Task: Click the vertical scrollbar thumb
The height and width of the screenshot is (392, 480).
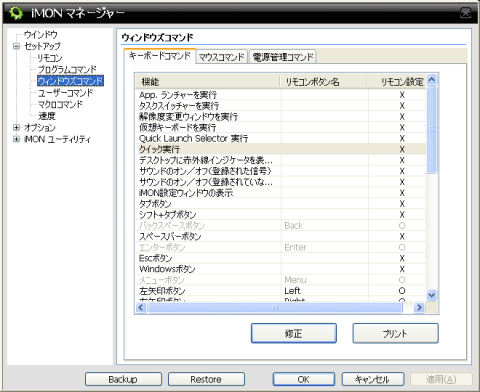Action: 432,129
